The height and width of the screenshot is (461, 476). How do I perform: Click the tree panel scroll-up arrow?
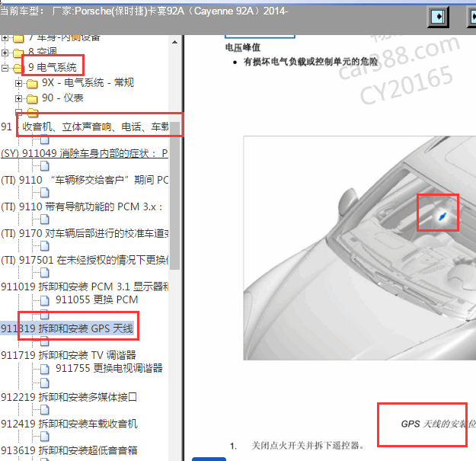(x=174, y=42)
